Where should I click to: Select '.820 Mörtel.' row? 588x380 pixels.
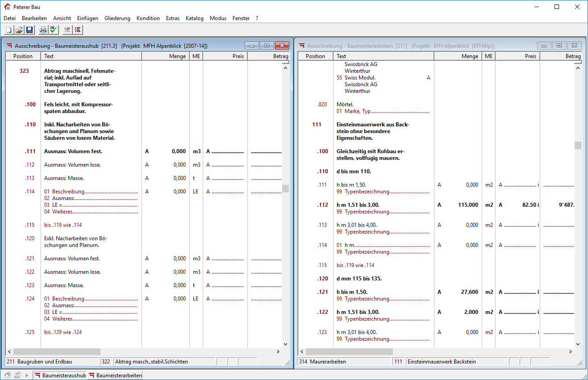(345, 104)
